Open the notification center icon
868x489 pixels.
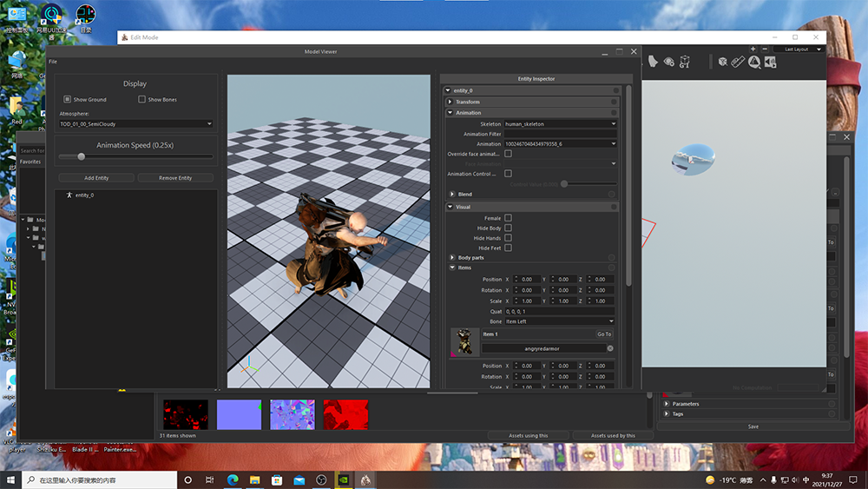pos(853,479)
